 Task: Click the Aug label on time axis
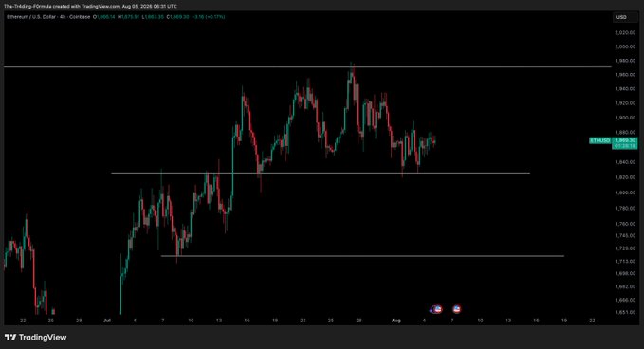396,321
